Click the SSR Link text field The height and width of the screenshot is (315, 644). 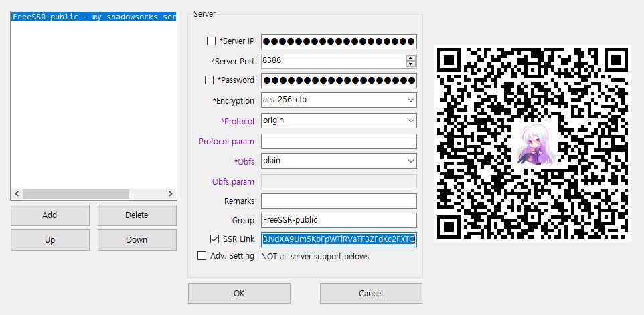point(339,239)
